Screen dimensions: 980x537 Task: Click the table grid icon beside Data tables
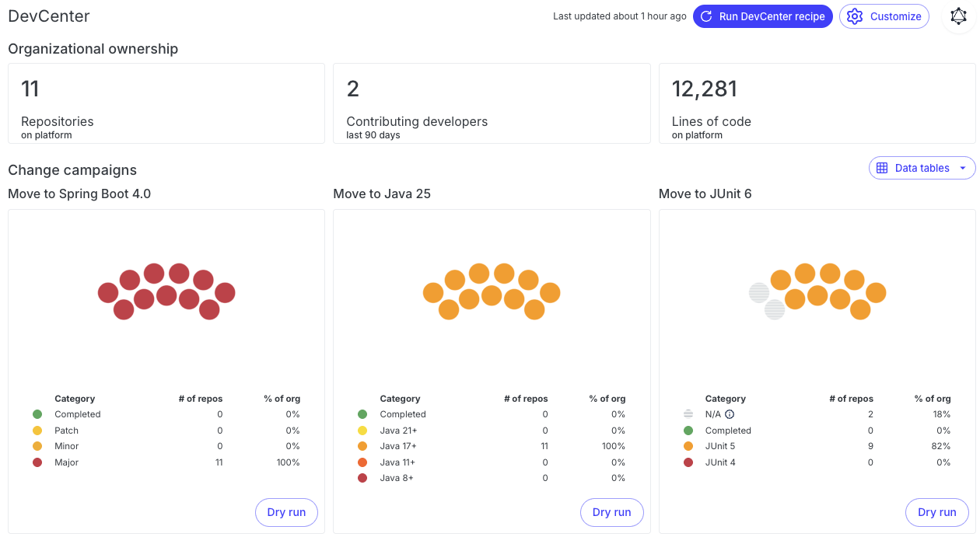(882, 168)
